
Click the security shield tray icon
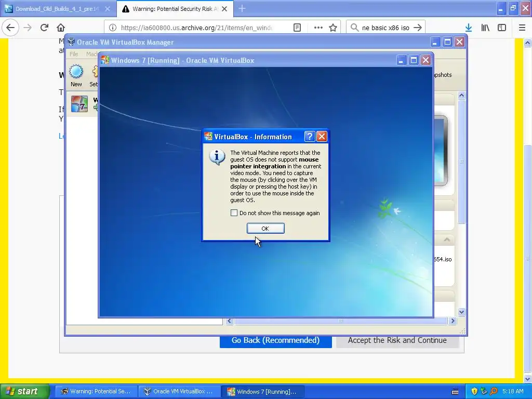pyautogui.click(x=474, y=391)
